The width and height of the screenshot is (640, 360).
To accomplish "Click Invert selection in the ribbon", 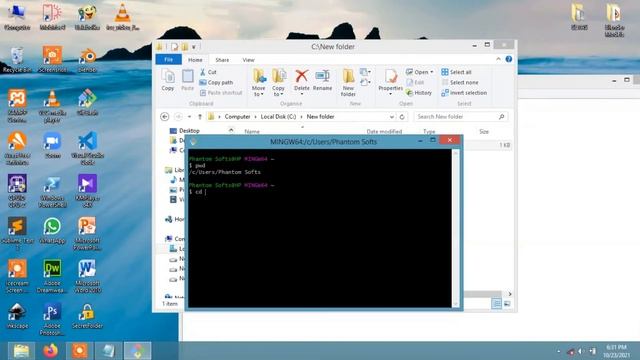I will (x=464, y=93).
